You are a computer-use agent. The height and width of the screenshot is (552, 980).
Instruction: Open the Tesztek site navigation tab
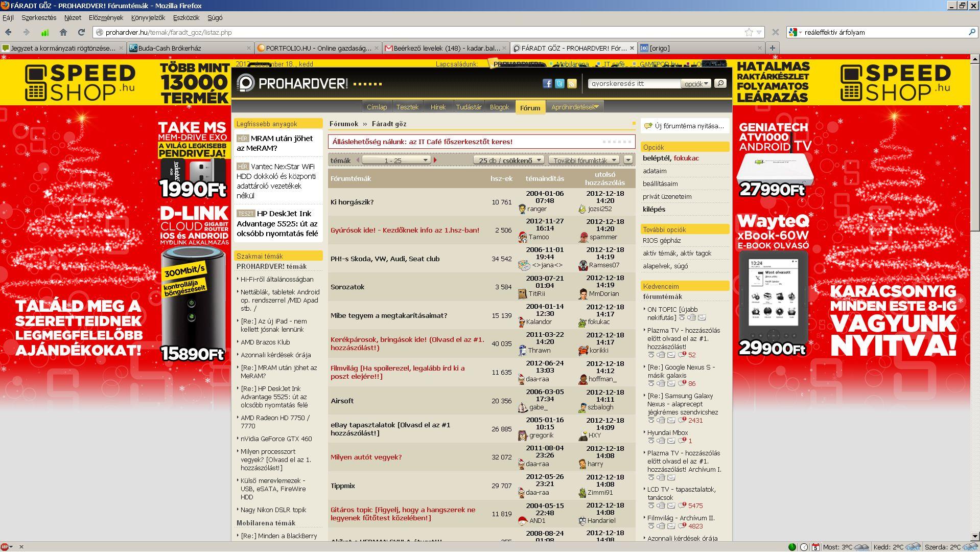pos(407,107)
